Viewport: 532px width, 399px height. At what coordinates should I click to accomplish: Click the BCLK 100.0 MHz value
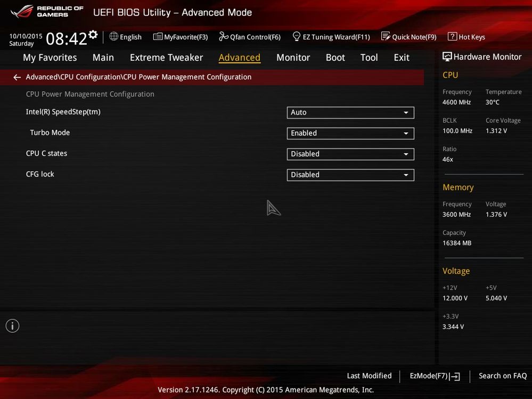pyautogui.click(x=457, y=131)
